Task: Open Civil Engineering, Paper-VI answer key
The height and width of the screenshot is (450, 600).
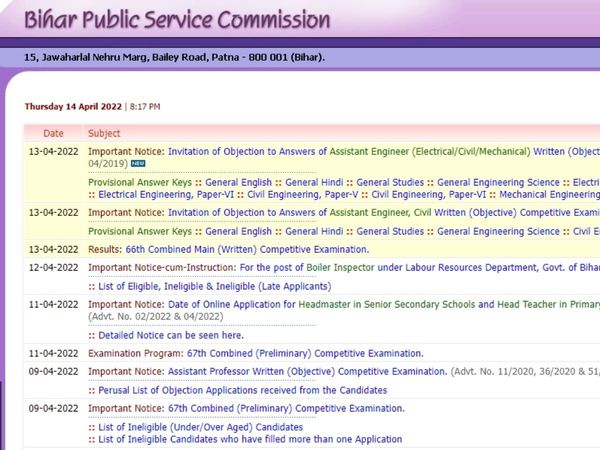Action: click(x=429, y=195)
